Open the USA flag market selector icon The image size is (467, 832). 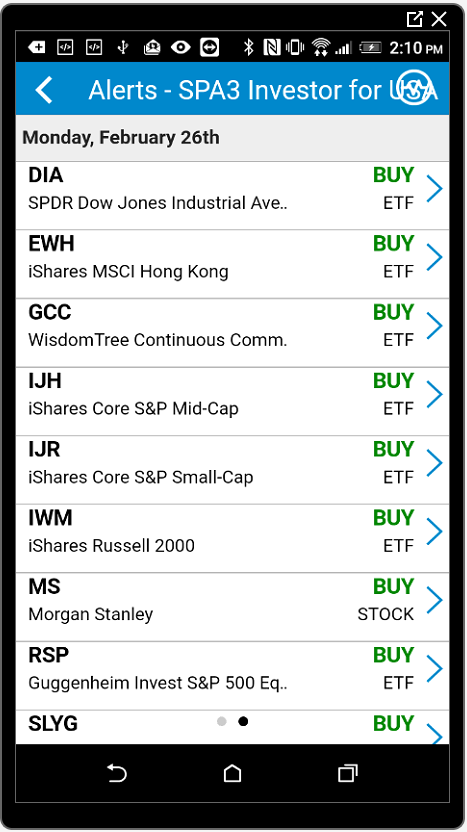413,88
